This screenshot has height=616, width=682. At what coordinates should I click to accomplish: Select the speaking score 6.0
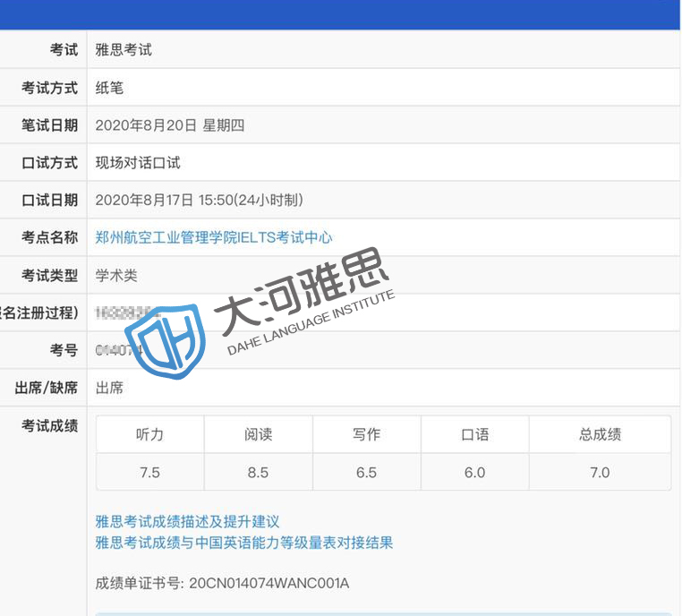475,472
